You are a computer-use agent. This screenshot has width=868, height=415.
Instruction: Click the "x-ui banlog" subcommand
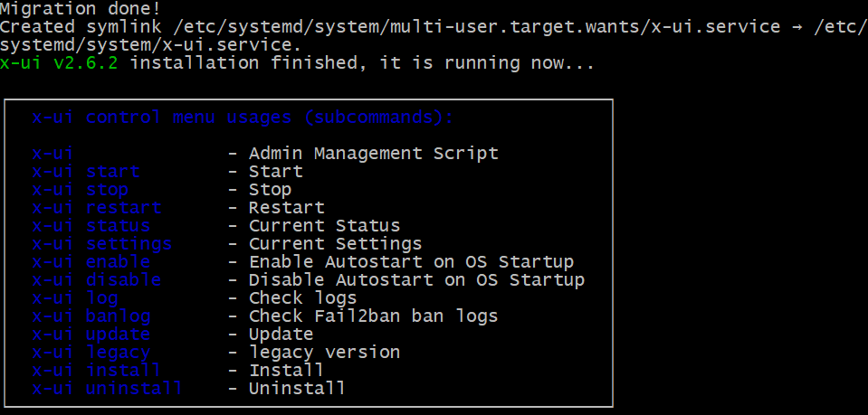pyautogui.click(x=91, y=316)
